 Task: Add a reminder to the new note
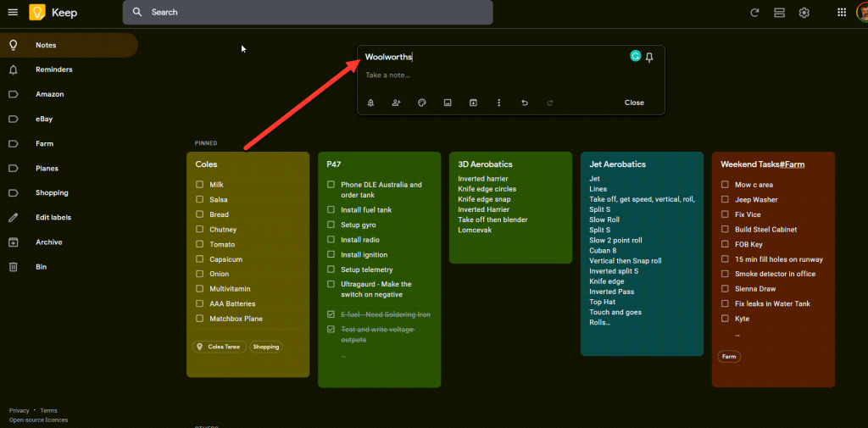pyautogui.click(x=370, y=103)
